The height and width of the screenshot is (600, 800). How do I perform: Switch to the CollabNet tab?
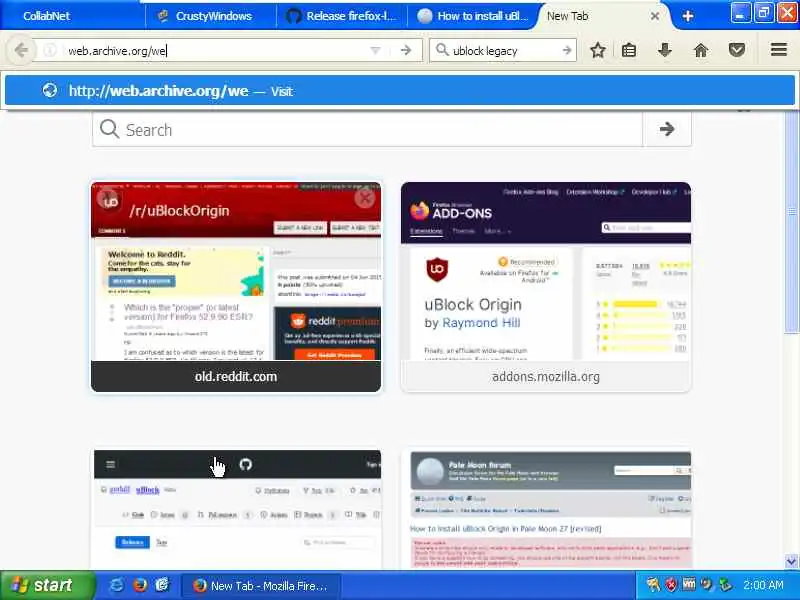pyautogui.click(x=71, y=16)
